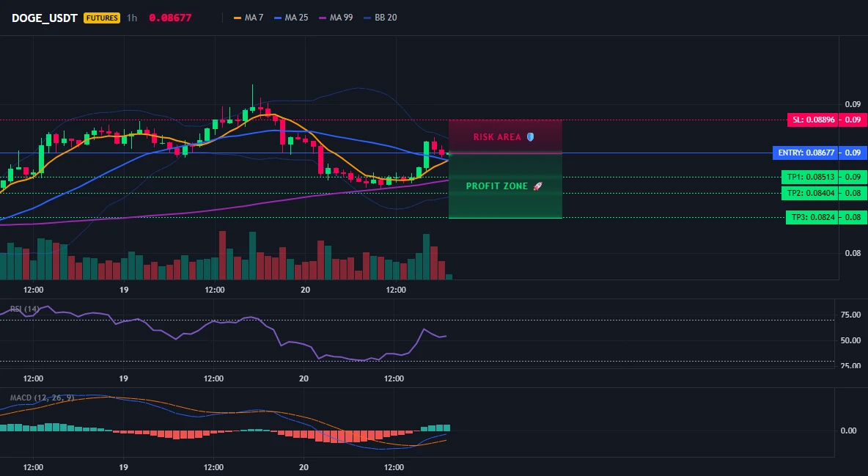Click the ENTRY: 0.08677 price label

806,153
